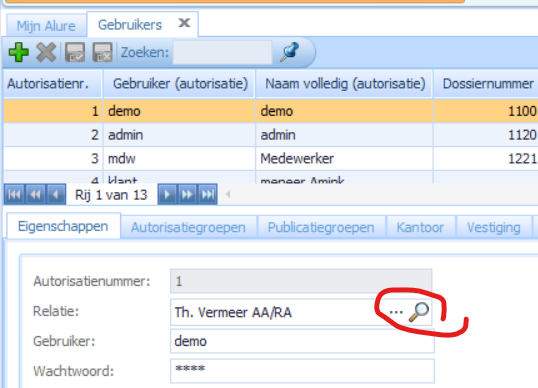Go to the next record
The image size is (538, 388).
(167, 195)
